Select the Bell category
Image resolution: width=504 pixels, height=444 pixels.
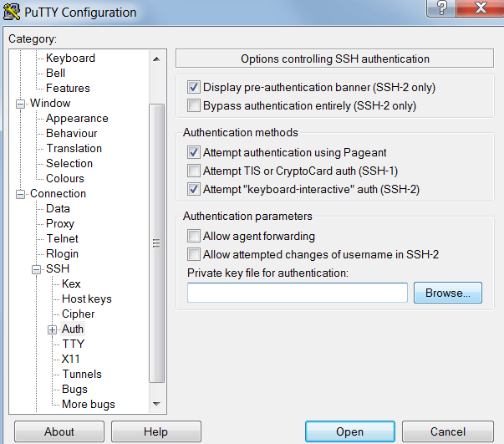[56, 74]
